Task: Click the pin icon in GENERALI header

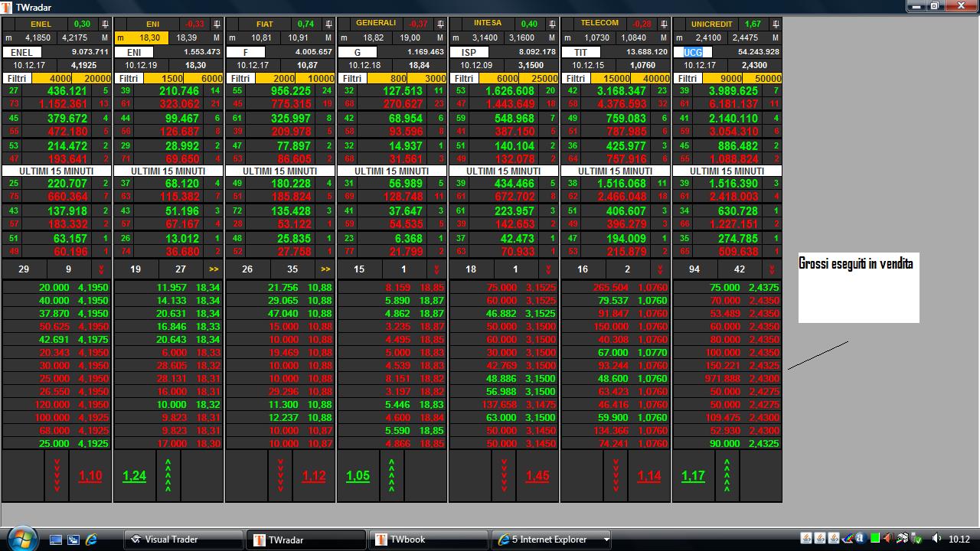Action: coord(440,24)
